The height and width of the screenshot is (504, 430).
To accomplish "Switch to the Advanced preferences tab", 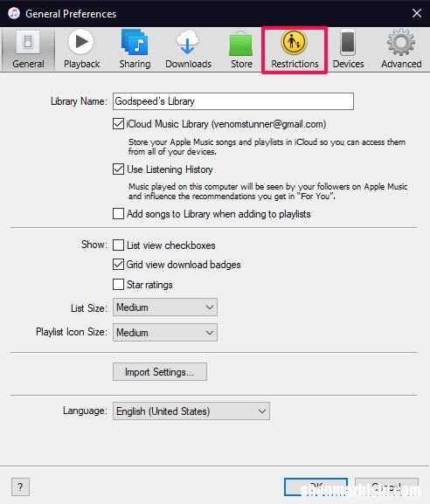I will [x=401, y=49].
